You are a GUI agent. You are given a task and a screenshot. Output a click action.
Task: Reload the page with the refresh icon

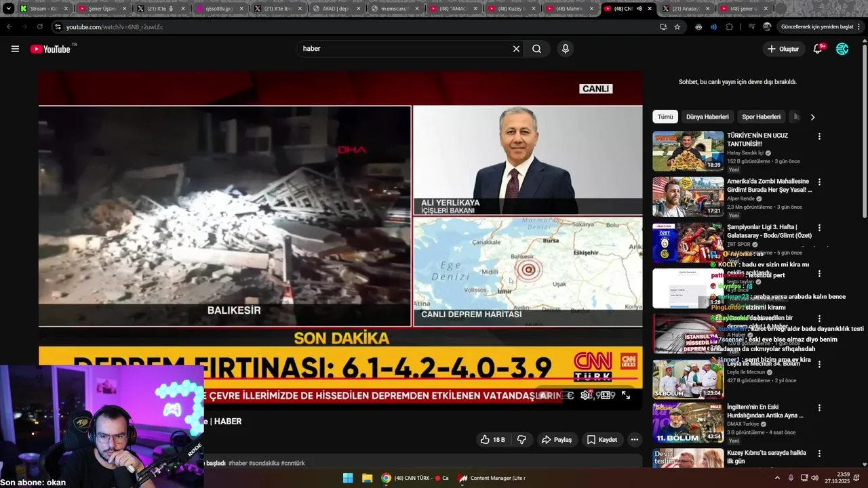(39, 27)
